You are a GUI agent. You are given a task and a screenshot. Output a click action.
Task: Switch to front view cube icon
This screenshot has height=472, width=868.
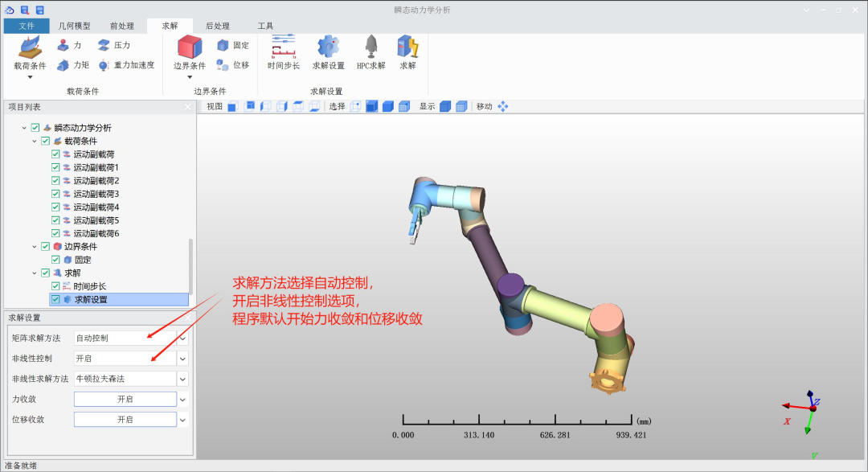[x=232, y=106]
